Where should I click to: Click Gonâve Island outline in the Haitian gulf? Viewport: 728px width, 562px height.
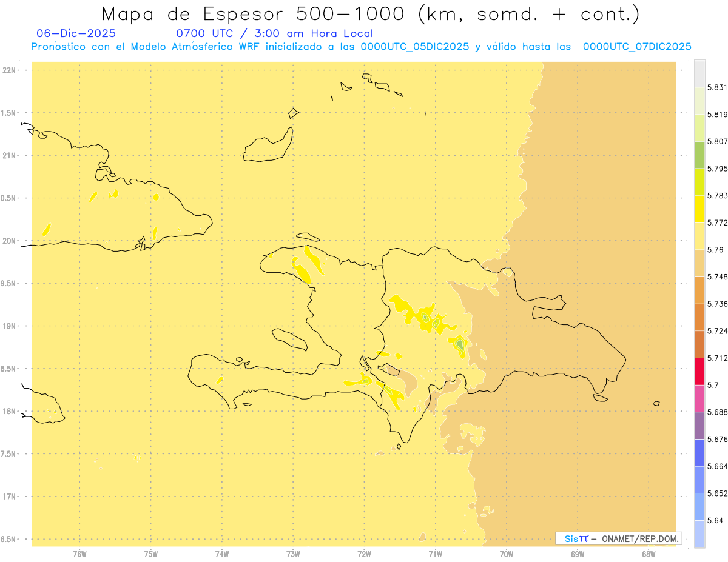click(x=289, y=340)
